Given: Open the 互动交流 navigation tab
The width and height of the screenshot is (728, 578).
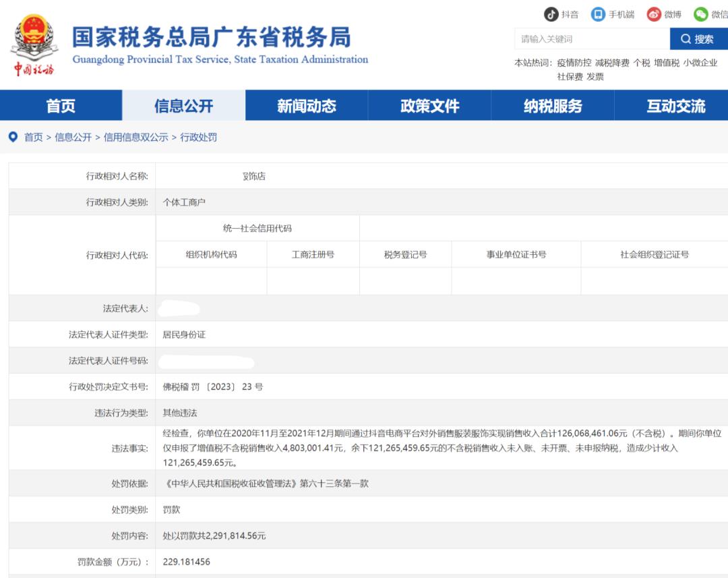Looking at the screenshot, I should [x=675, y=106].
